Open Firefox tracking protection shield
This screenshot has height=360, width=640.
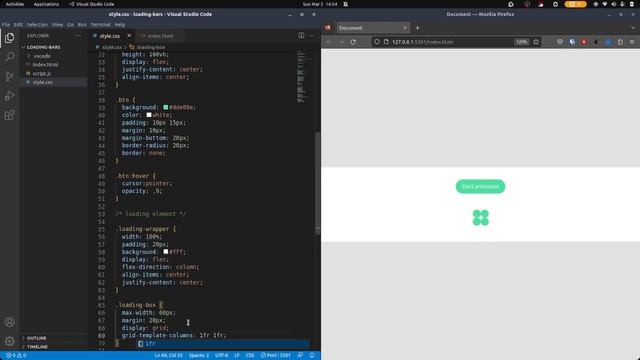pyautogui.click(x=377, y=42)
